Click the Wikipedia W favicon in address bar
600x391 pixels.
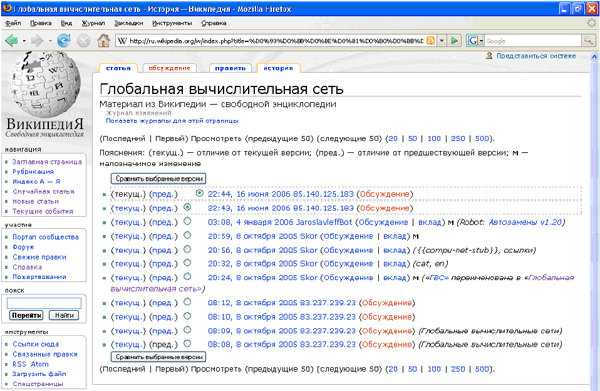point(122,41)
